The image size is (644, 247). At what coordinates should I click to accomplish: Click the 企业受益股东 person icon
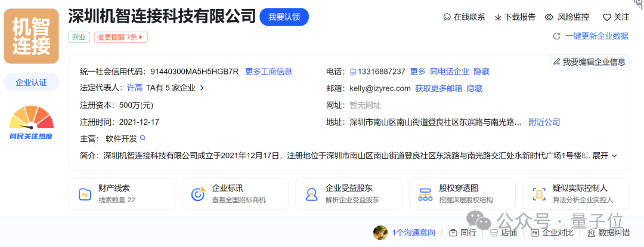pyautogui.click(x=312, y=194)
